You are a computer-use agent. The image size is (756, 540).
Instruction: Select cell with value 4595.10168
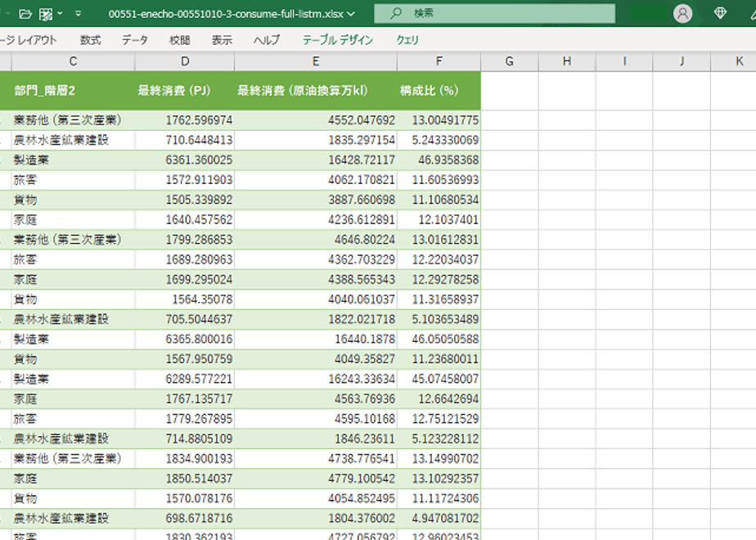316,419
